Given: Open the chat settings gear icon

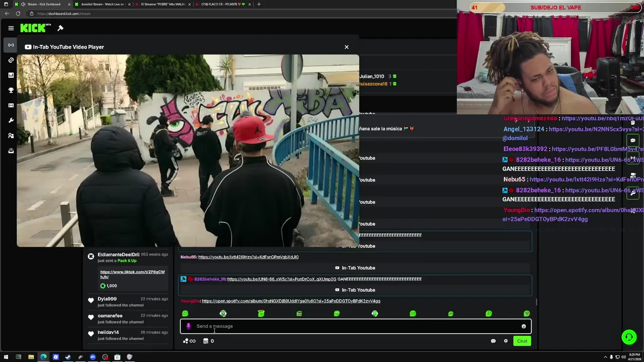Looking at the screenshot, I should (x=506, y=341).
